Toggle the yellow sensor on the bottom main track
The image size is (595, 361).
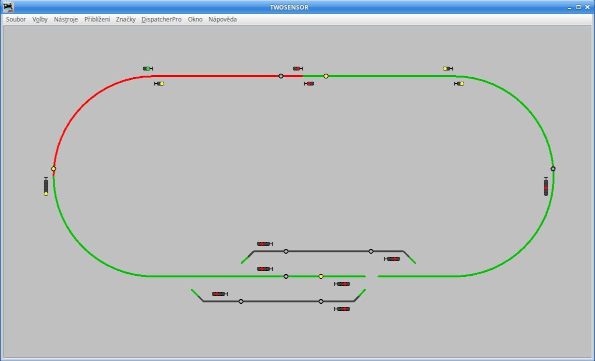(321, 276)
